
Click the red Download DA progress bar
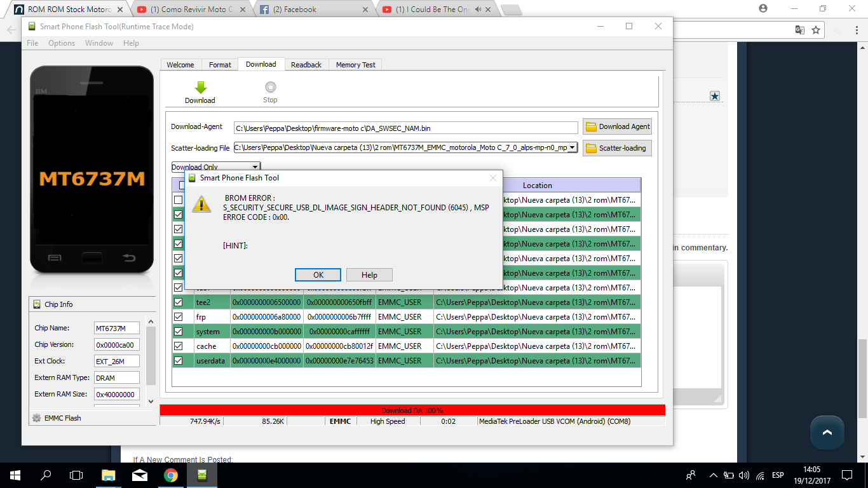[412, 410]
